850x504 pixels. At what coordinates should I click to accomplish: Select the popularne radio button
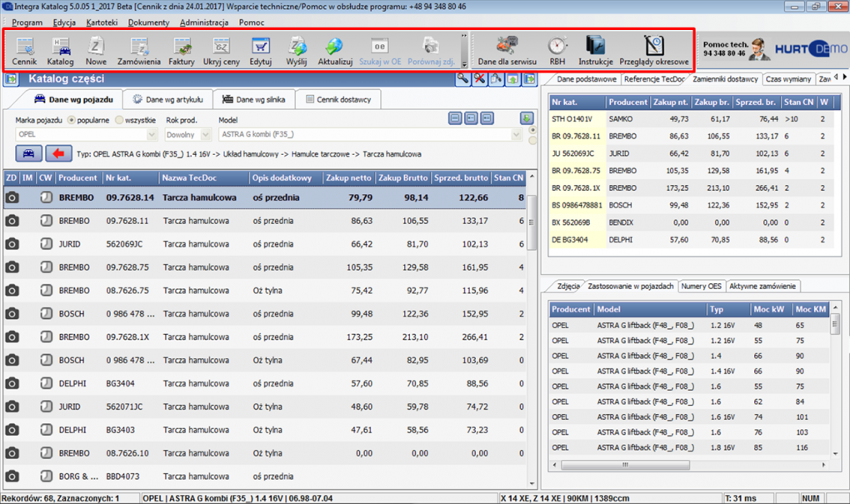[71, 120]
